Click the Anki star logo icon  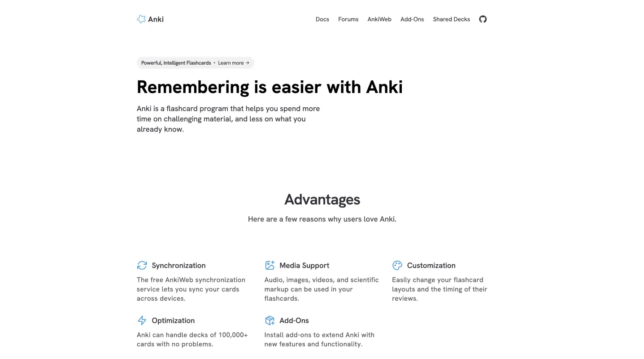141,19
